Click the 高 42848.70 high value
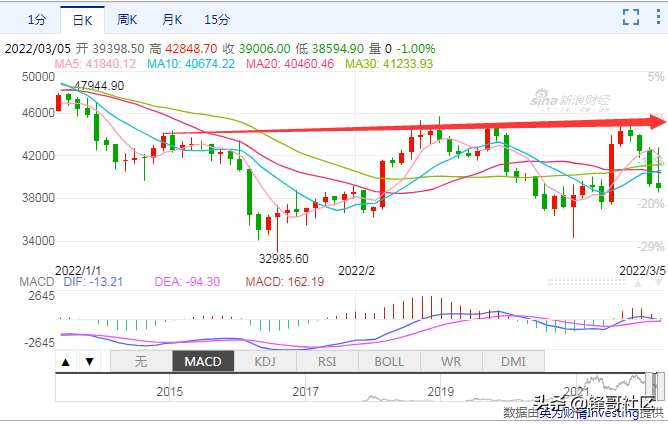The height and width of the screenshot is (424, 668). pyautogui.click(x=184, y=49)
